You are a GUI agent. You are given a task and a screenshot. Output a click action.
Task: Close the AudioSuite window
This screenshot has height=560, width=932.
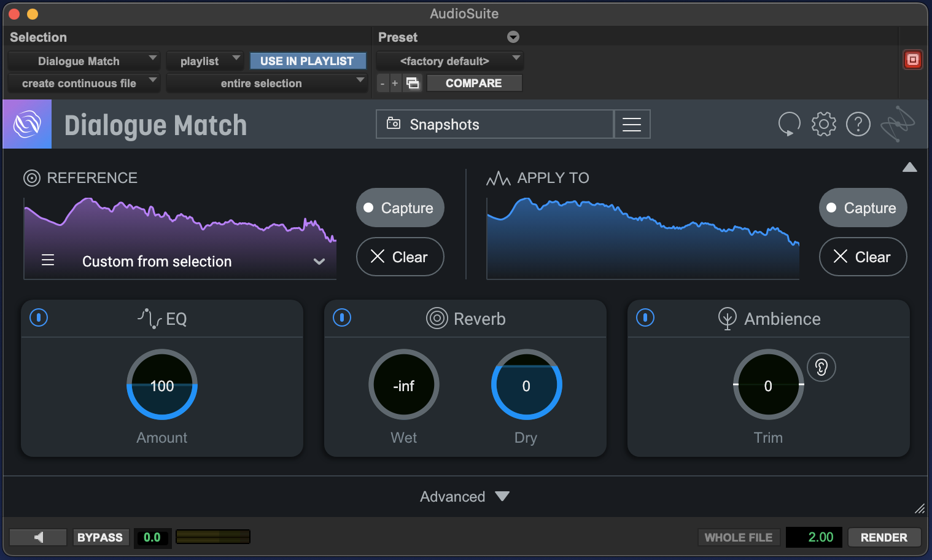(x=15, y=14)
